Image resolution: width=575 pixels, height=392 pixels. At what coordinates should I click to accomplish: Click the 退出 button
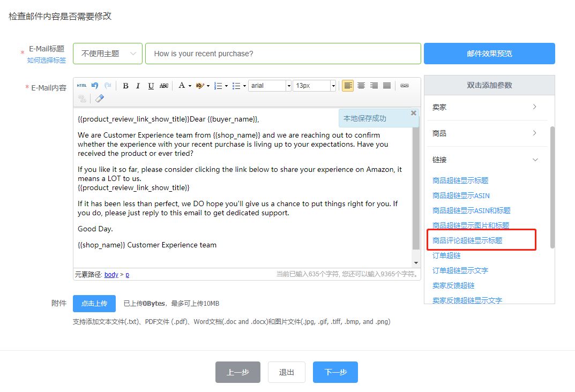pyautogui.click(x=286, y=372)
